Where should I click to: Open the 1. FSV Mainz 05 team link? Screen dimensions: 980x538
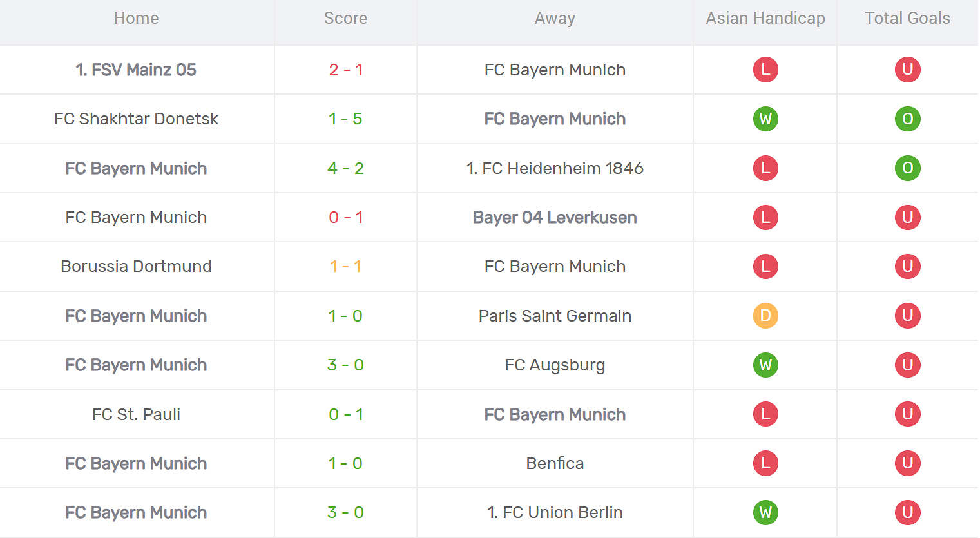136,70
